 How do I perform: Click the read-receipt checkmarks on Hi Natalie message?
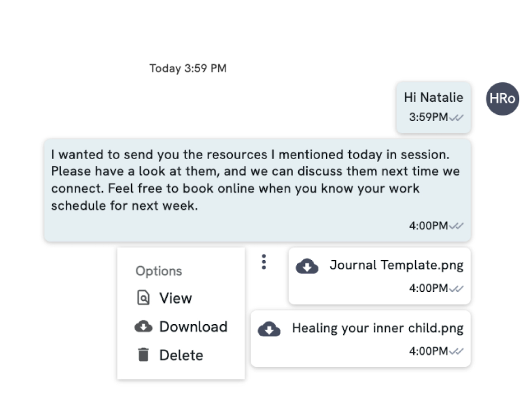[x=456, y=118]
